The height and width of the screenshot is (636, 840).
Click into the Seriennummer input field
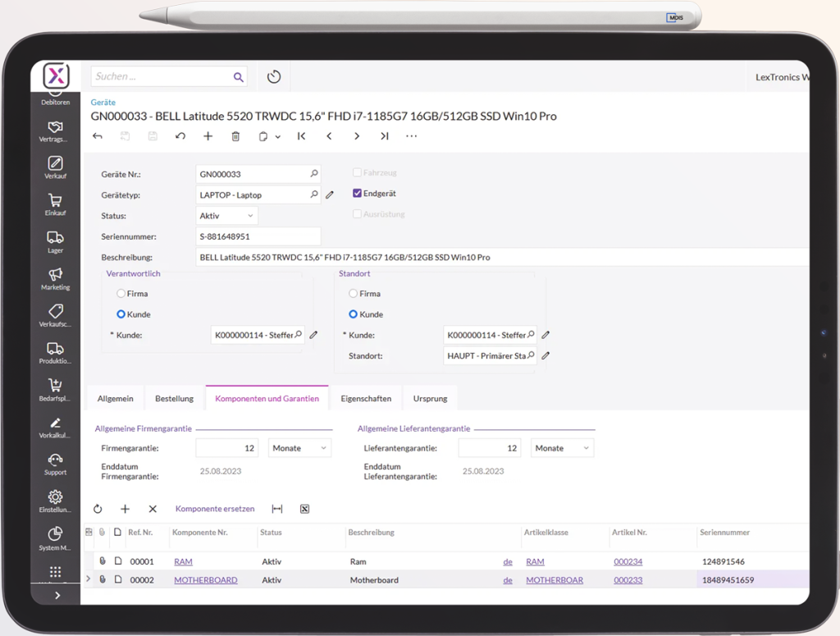click(x=258, y=237)
